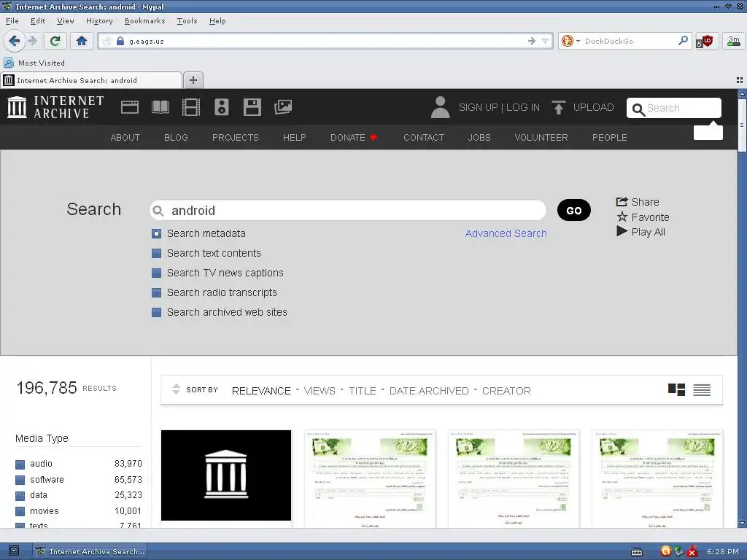Check the software media type filter
This screenshot has width=747, height=560.
point(20,480)
